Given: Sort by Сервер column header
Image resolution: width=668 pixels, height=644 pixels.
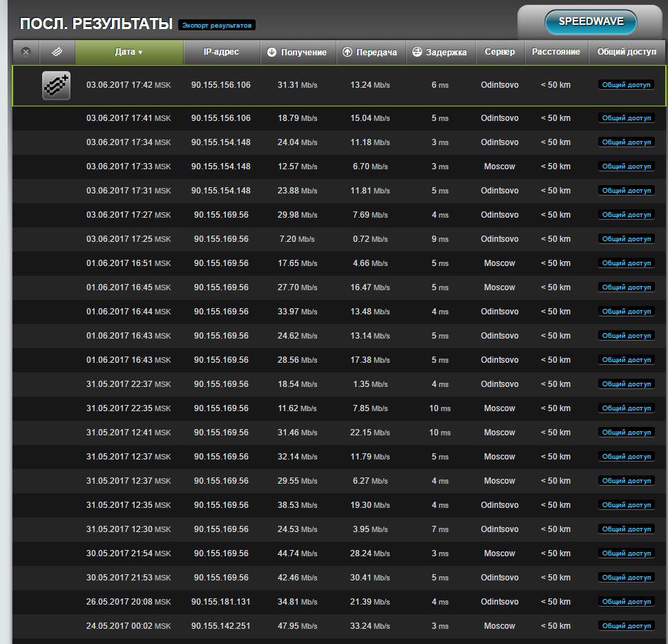Looking at the screenshot, I should pyautogui.click(x=500, y=52).
